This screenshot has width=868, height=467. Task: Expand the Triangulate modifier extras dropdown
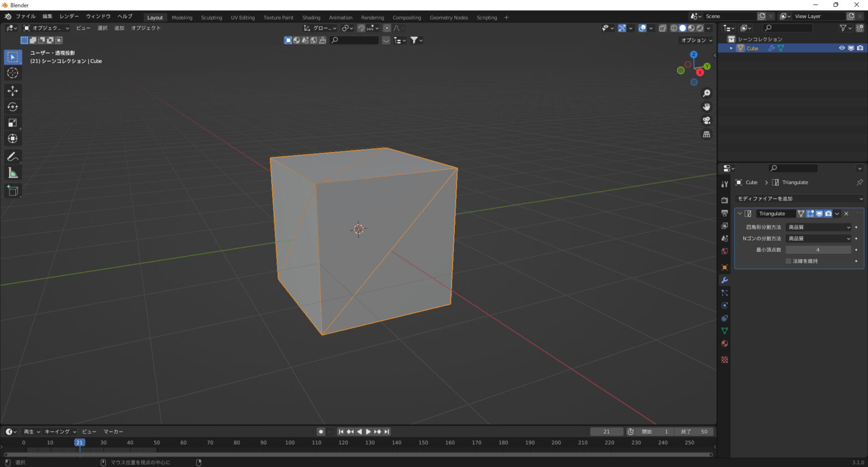pos(837,213)
